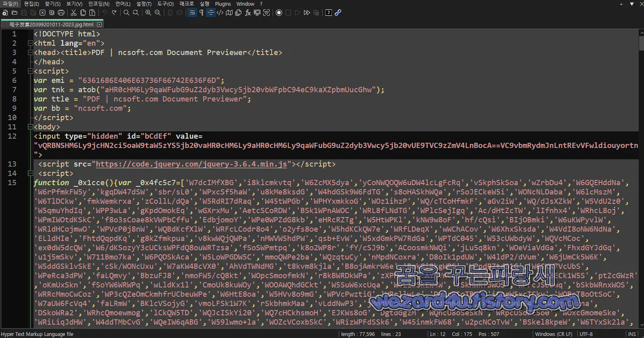Viewport: 644px width, 338px height.
Task: Open the 설정(T) menu
Action: click(x=144, y=4)
